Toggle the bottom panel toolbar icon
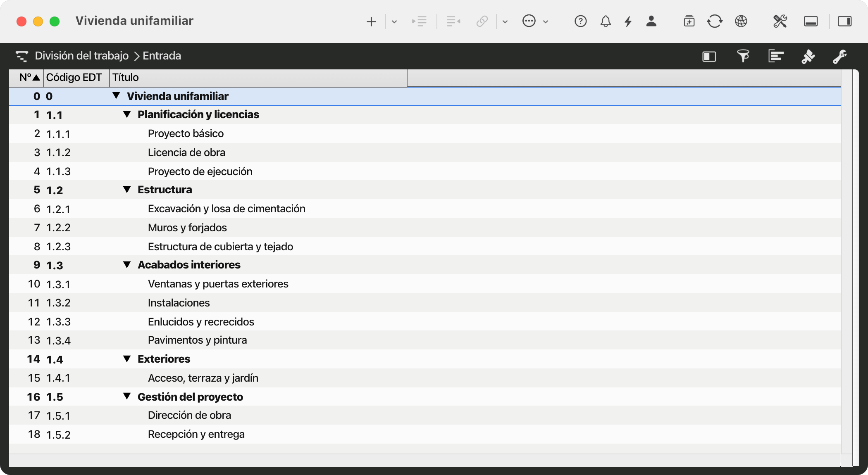The image size is (868, 475). pyautogui.click(x=811, y=21)
